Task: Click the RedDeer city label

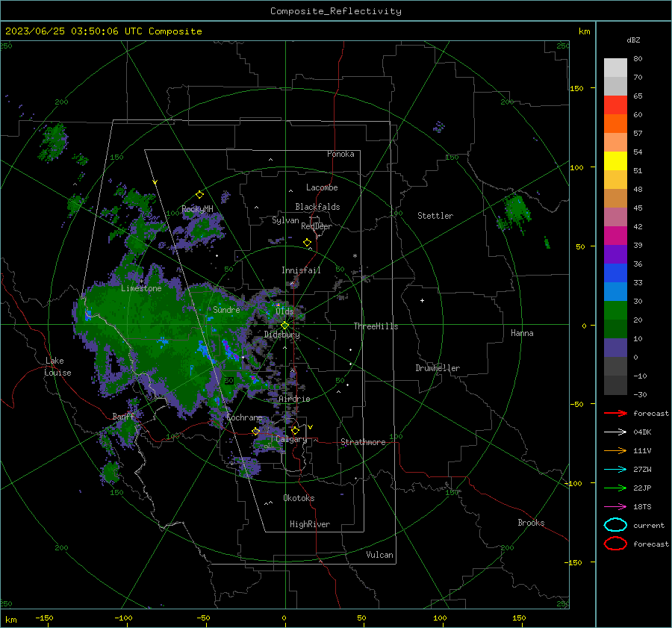Action: 317,226
